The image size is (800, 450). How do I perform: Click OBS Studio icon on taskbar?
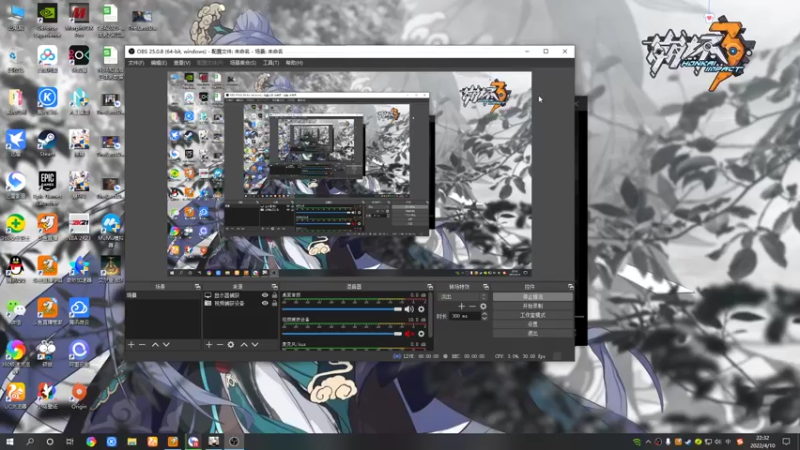click(x=234, y=441)
